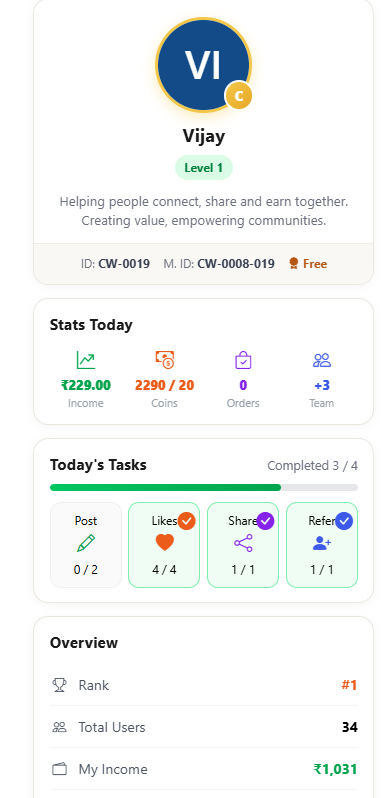The width and height of the screenshot is (383, 798).
Task: Click the orange checkmark on Likes task
Action: tap(187, 521)
